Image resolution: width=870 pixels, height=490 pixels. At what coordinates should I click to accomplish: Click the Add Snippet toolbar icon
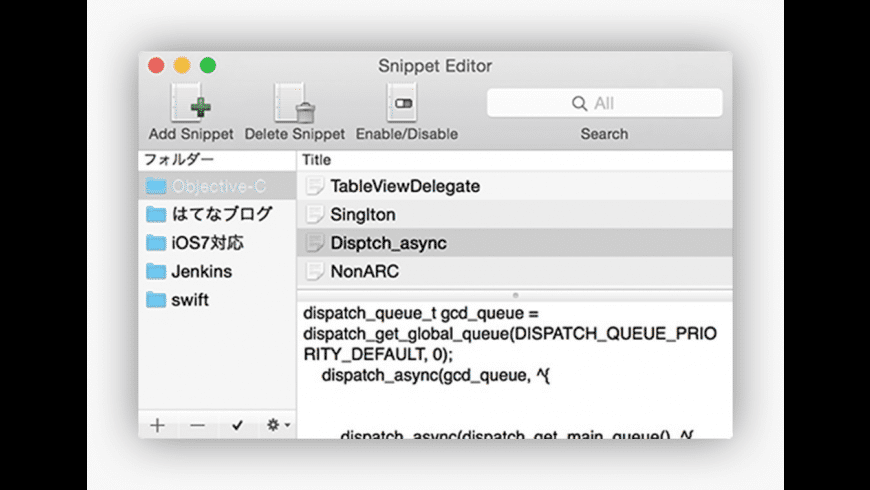(x=190, y=104)
